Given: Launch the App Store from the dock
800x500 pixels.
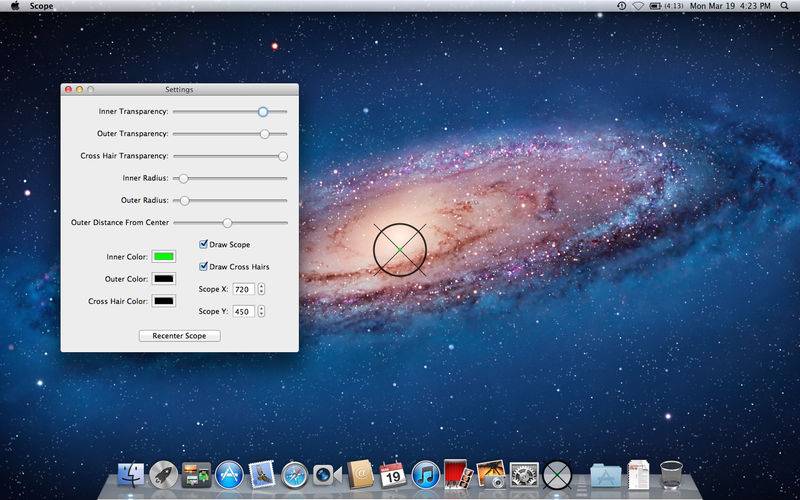Looking at the screenshot, I should pyautogui.click(x=229, y=476).
